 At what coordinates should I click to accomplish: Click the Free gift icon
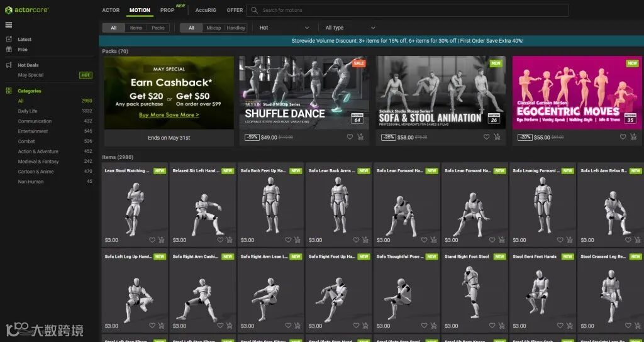pyautogui.click(x=9, y=49)
